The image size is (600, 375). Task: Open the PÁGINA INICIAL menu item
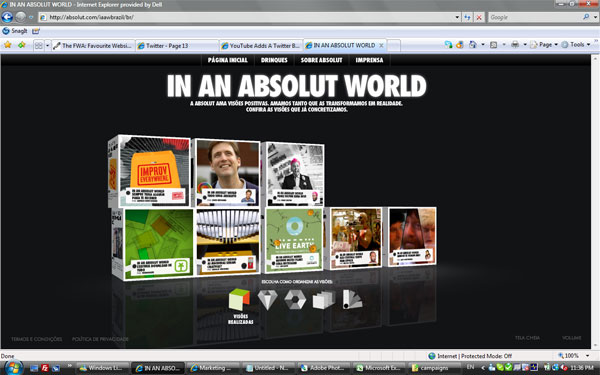228,60
